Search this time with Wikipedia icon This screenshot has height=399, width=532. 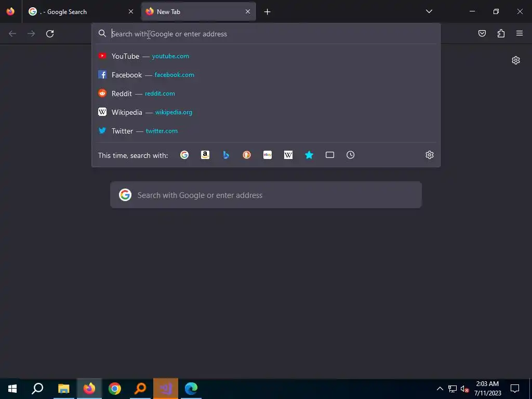pyautogui.click(x=288, y=155)
